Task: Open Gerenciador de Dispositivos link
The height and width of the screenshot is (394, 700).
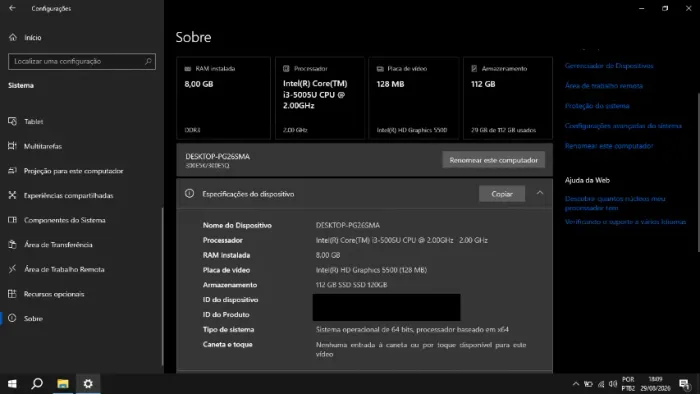Action: point(609,66)
